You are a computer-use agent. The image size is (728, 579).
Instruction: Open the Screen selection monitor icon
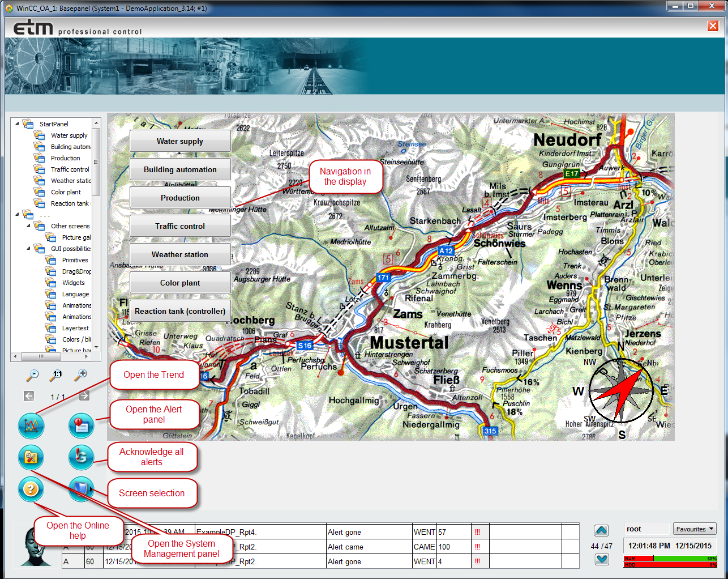tap(81, 489)
